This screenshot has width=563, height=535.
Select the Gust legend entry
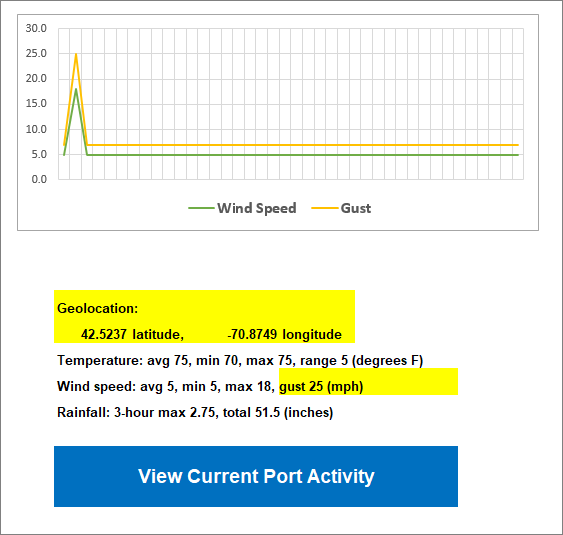341,208
